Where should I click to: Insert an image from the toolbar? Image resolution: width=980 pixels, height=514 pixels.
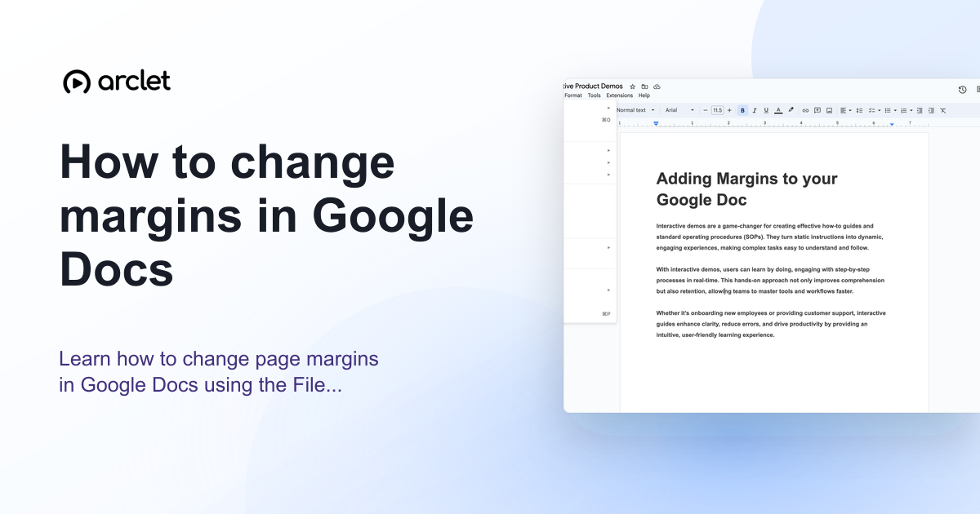click(829, 110)
